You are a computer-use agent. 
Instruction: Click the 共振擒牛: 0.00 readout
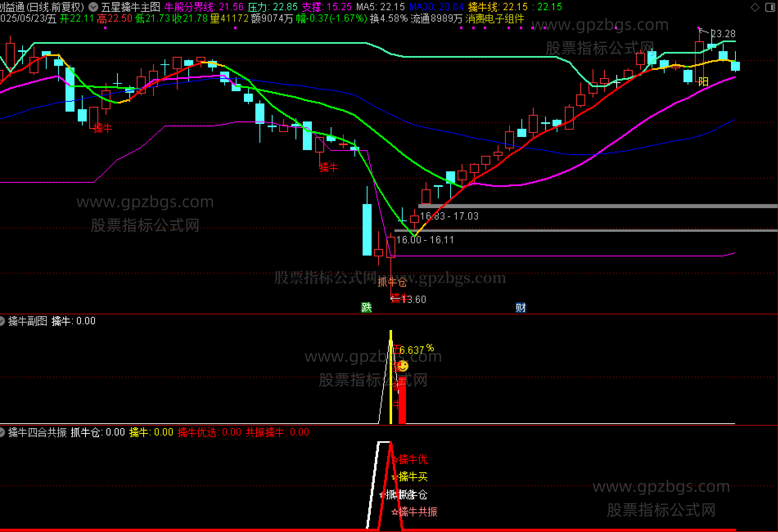tap(277, 432)
